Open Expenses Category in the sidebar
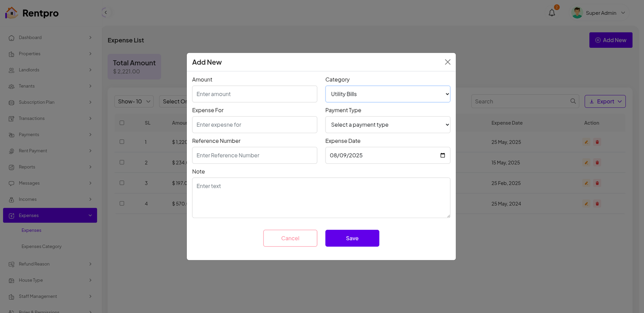The width and height of the screenshot is (644, 313). (41, 247)
